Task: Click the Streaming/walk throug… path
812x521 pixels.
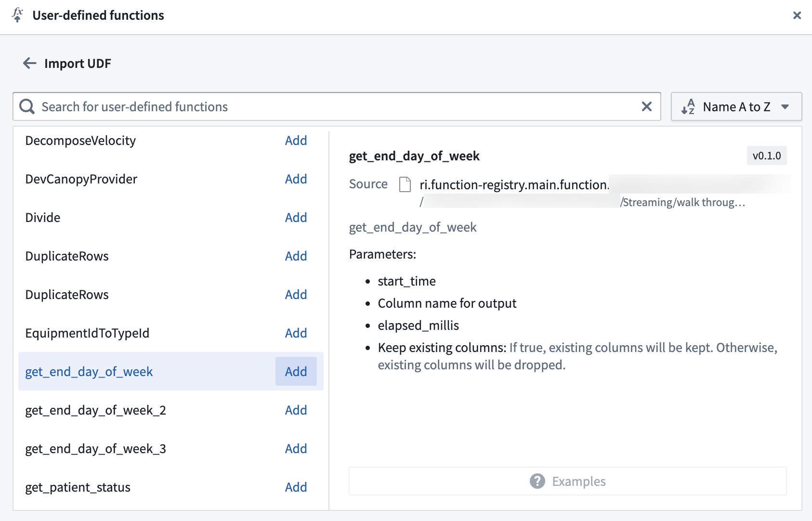Action: (x=683, y=202)
